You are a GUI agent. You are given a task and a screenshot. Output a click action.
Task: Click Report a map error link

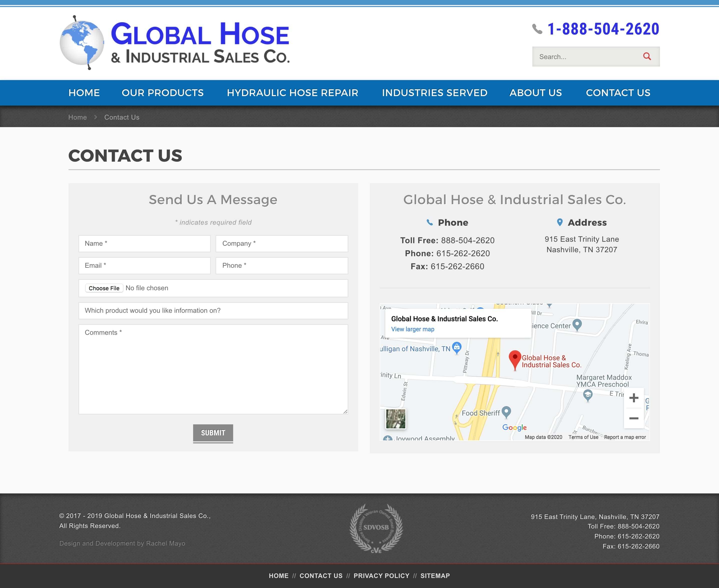tap(625, 437)
